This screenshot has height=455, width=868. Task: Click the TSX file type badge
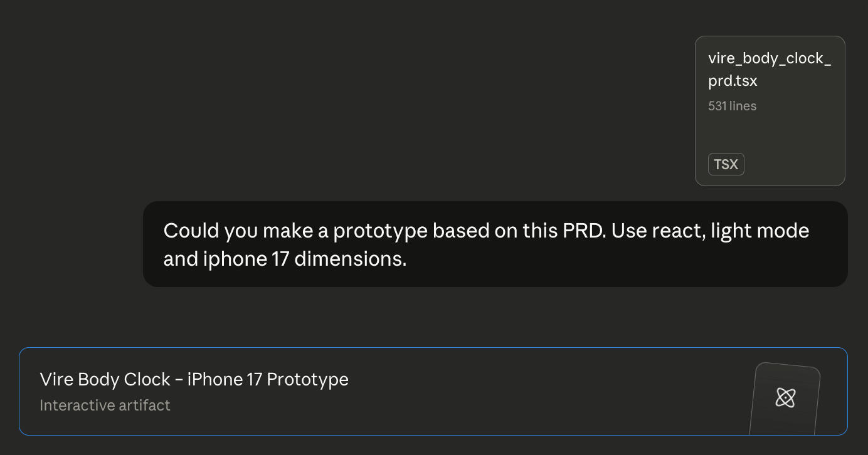(726, 164)
